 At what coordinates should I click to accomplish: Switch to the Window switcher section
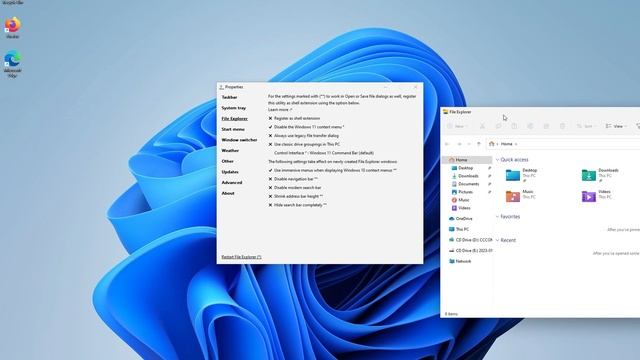(239, 140)
